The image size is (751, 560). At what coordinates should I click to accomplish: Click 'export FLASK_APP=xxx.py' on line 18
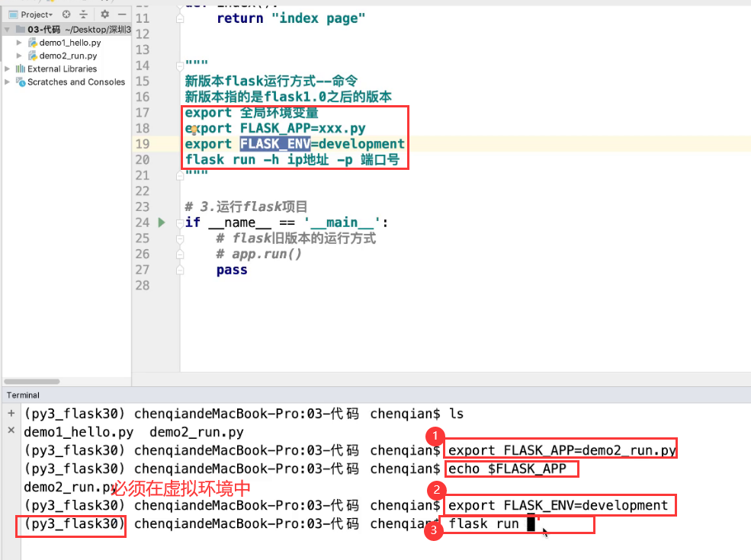point(275,128)
